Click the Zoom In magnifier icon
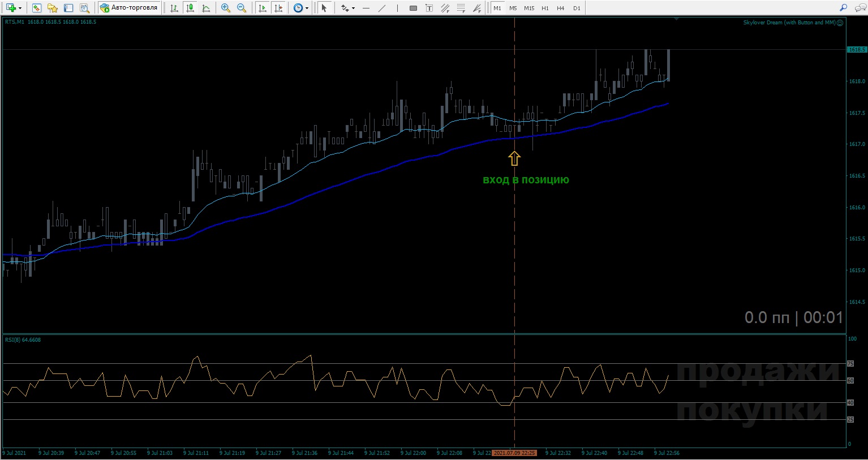The width and height of the screenshot is (868, 460). pos(225,8)
